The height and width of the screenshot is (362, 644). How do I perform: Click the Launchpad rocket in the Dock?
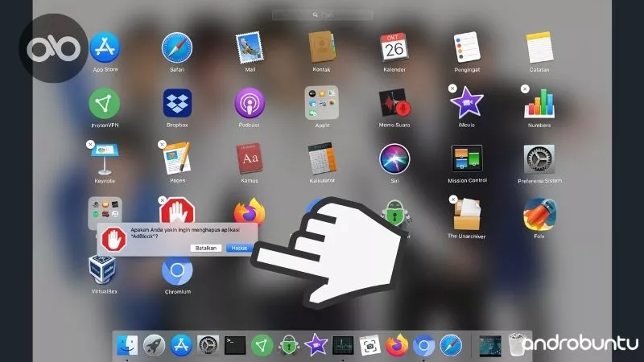click(x=154, y=345)
